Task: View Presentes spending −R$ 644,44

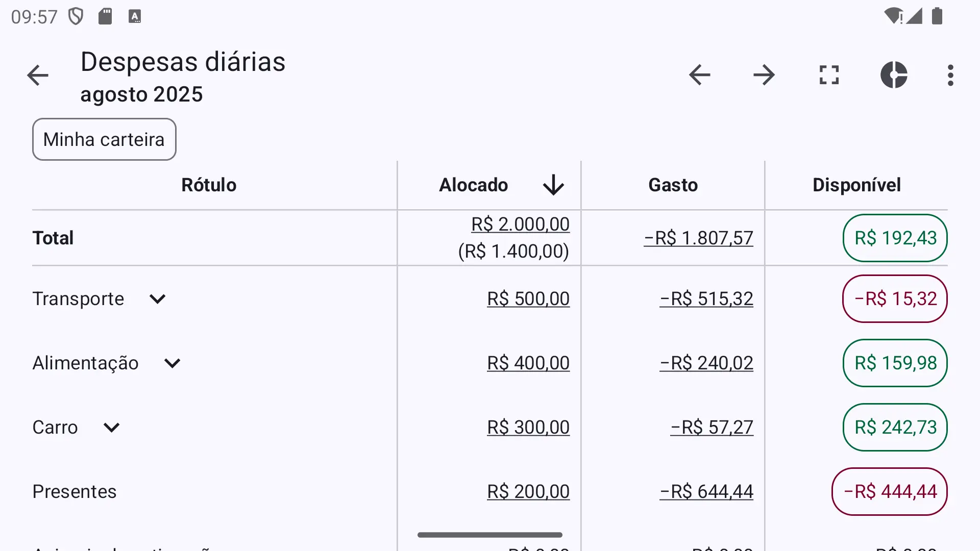Action: [706, 492]
